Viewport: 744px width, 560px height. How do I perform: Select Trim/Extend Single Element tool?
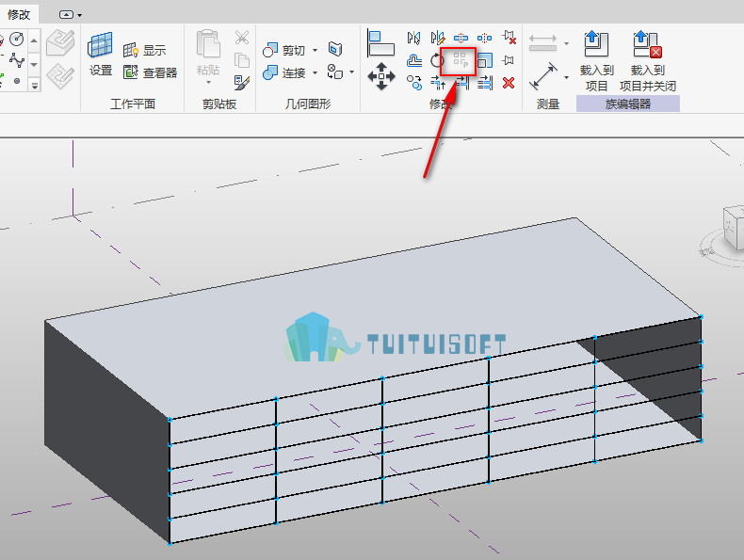pyautogui.click(x=462, y=84)
